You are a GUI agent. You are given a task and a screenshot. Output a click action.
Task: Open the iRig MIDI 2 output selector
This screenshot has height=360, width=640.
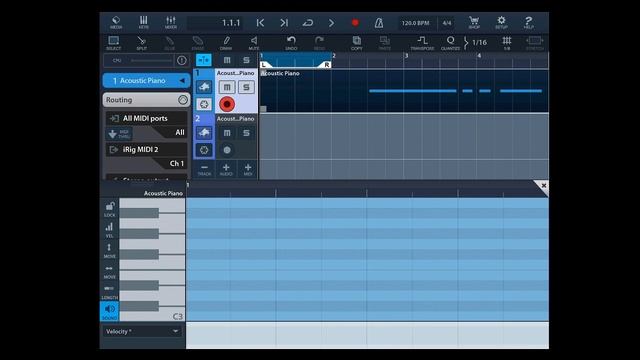click(147, 149)
